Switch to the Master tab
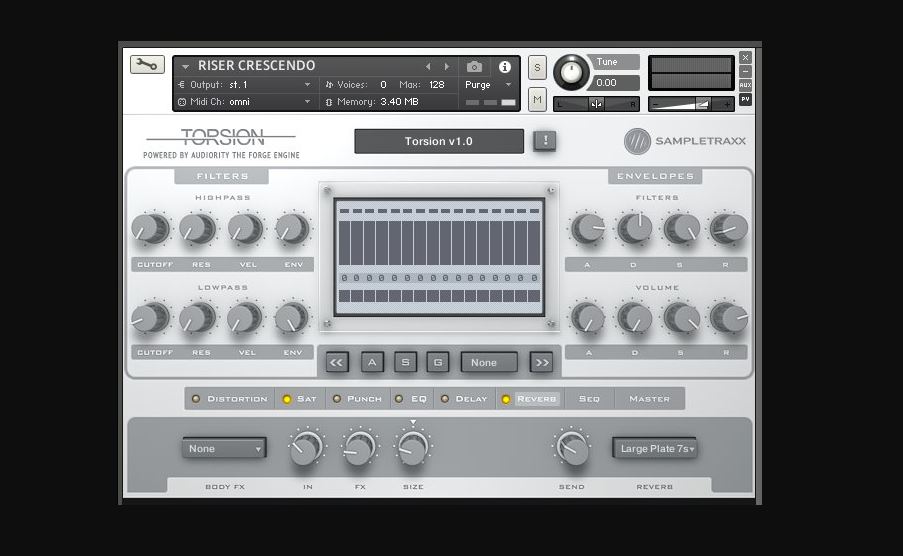The image size is (903, 556). 650,399
